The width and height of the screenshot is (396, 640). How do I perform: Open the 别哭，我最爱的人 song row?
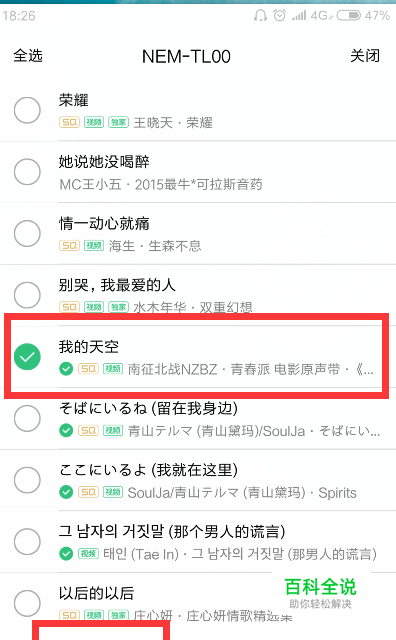pos(198,295)
